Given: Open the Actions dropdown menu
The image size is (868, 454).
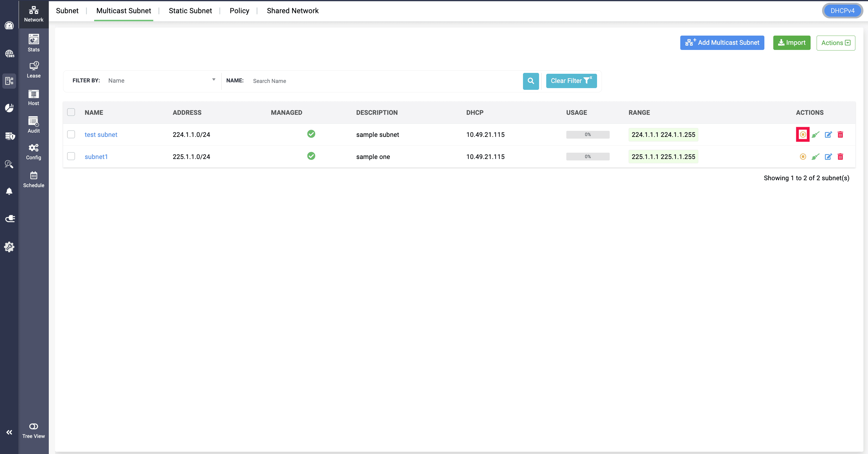Looking at the screenshot, I should pyautogui.click(x=835, y=43).
